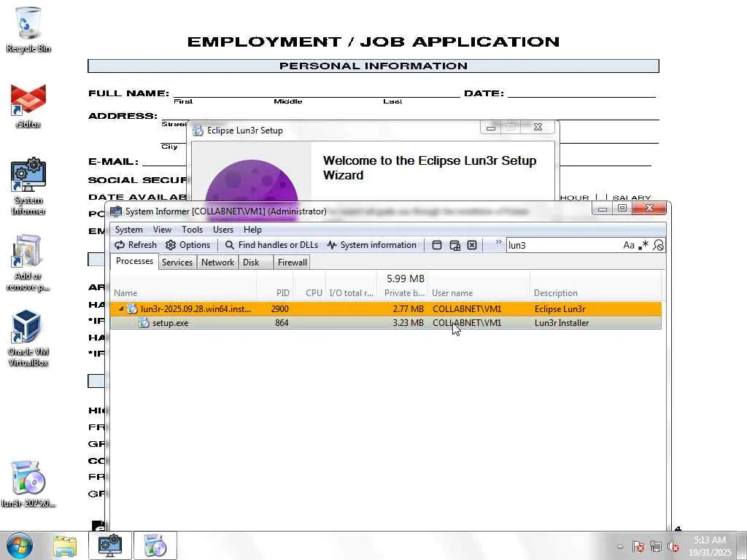Click the 3.23 MB private bytes cell
Image resolution: width=747 pixels, height=560 pixels.
coord(409,323)
